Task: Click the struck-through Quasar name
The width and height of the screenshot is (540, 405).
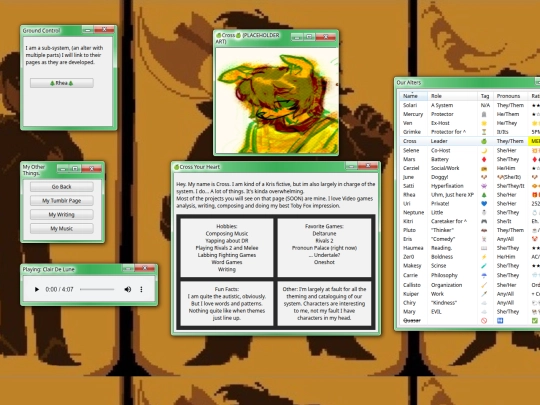Action: [x=412, y=321]
